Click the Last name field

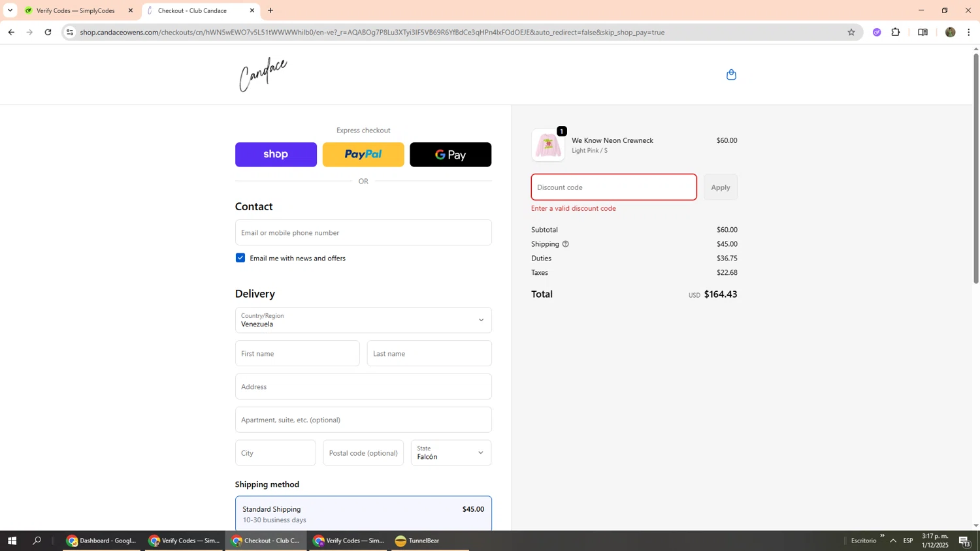click(x=429, y=353)
